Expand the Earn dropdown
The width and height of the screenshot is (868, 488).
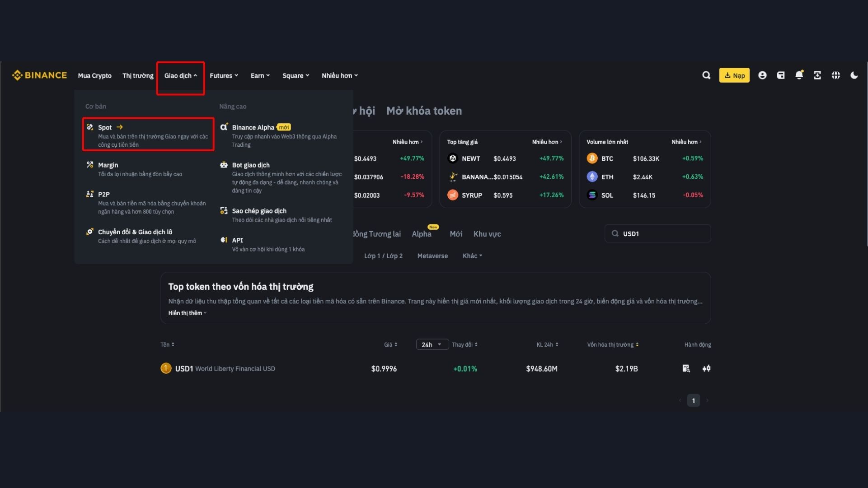tap(260, 75)
